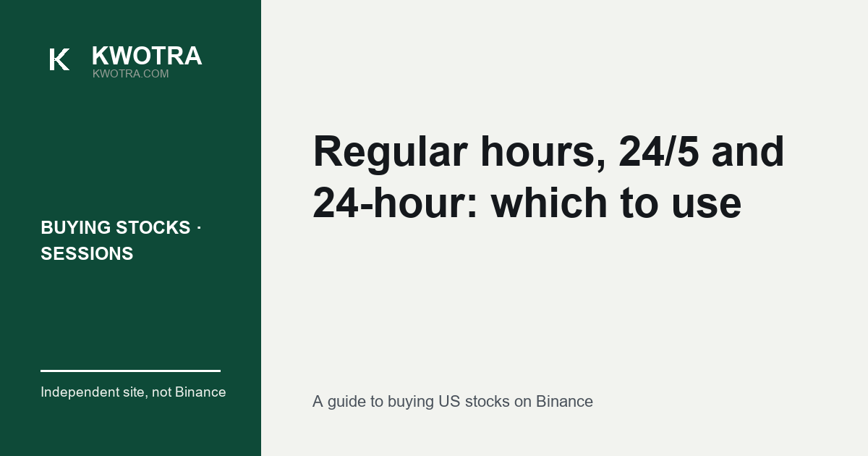
Task: Select the word "Binance" in the subtitle
Action: click(564, 402)
